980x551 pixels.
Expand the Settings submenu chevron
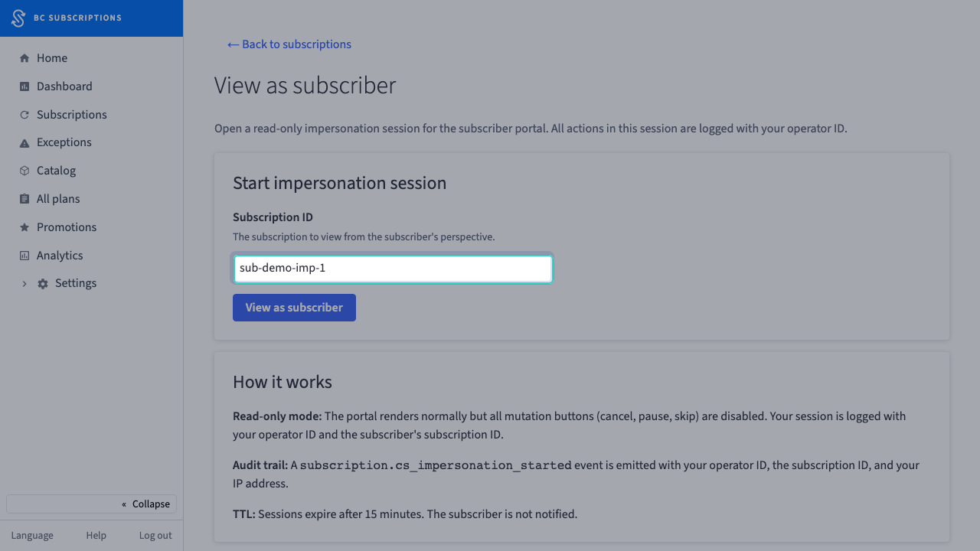tap(24, 284)
